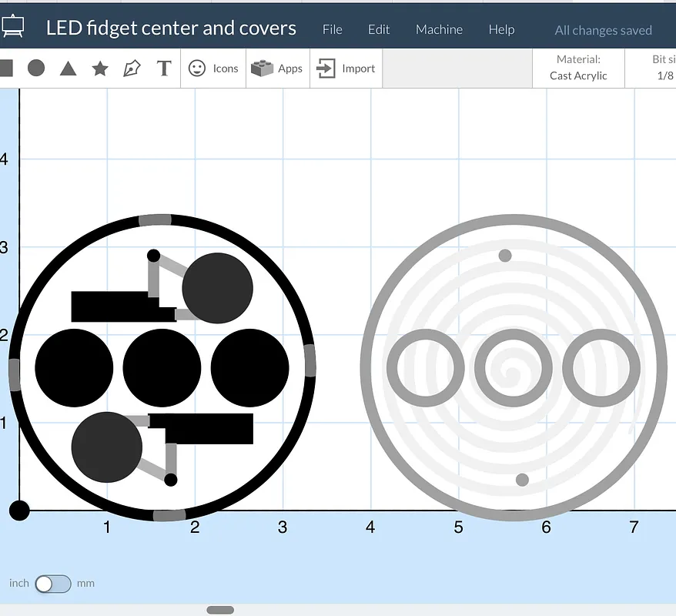
Task: Toggle units between inch and mm
Action: (x=52, y=584)
